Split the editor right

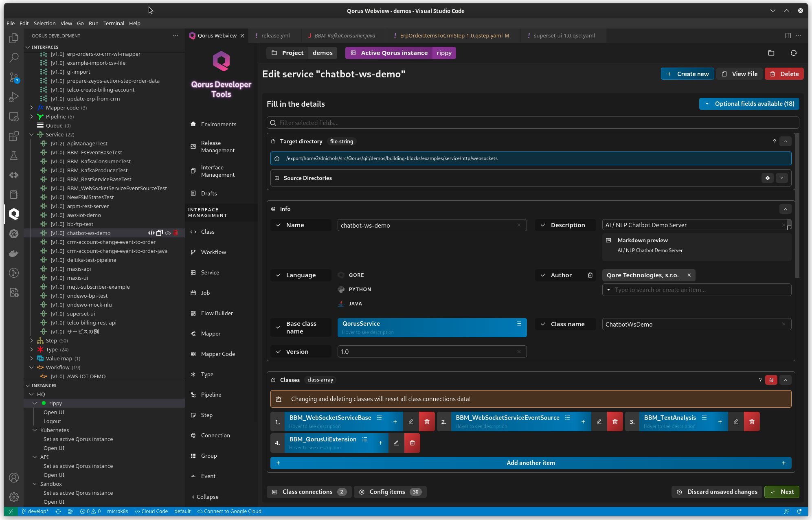click(x=788, y=35)
